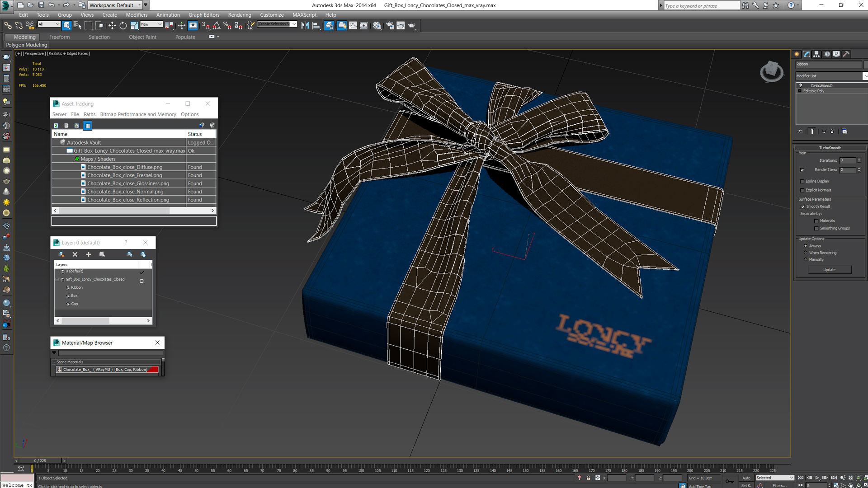The width and height of the screenshot is (868, 488).
Task: Switch to the Hierarchy command panel
Action: [x=816, y=54]
